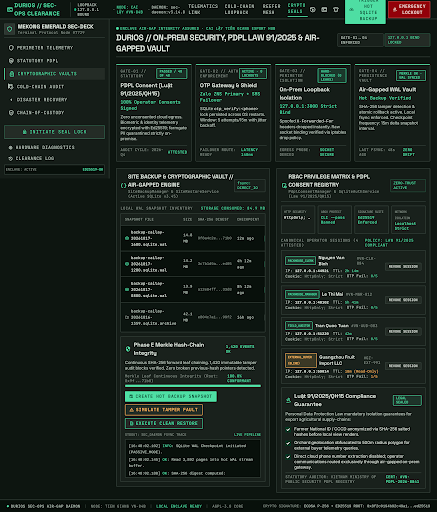
Task: Click the SQLite WAL Checkpoint log line
Action: tap(188, 449)
